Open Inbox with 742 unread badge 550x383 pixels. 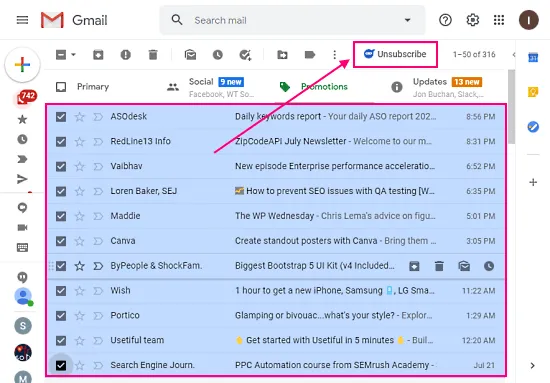pyautogui.click(x=24, y=98)
